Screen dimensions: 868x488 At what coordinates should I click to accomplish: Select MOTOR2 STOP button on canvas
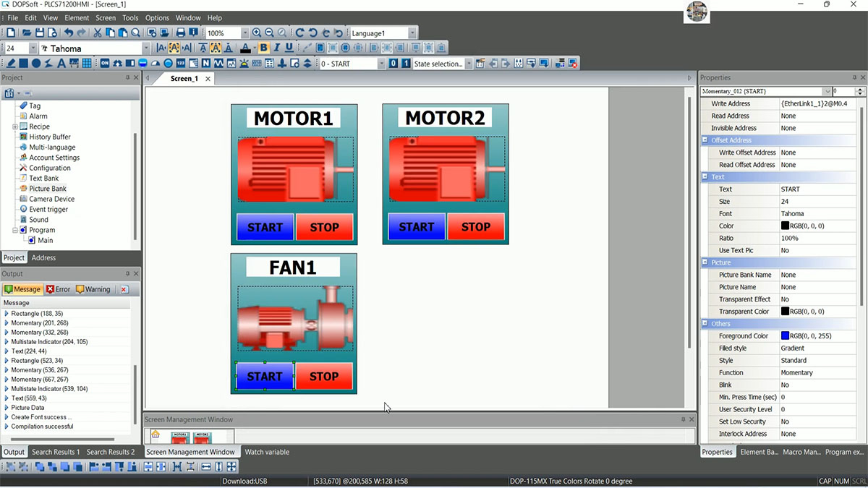pos(476,227)
